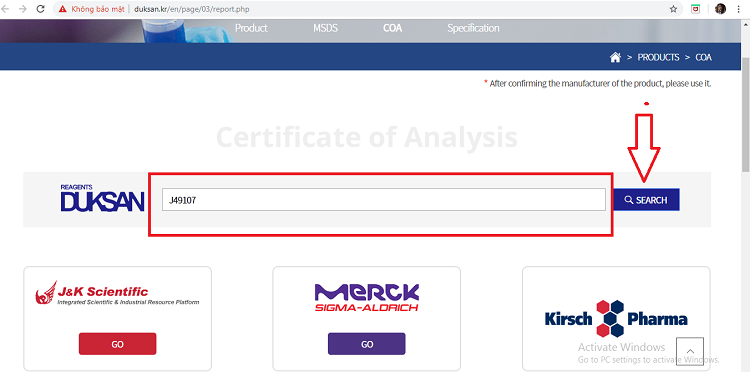Open the not-secure warning triangle icon
The image size is (750, 372).
point(63,9)
